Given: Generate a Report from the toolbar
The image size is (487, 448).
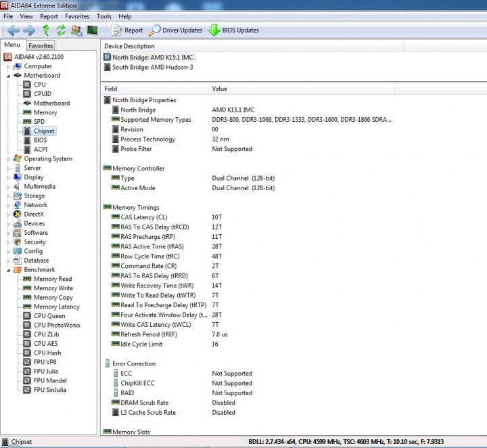Looking at the screenshot, I should pos(127,30).
